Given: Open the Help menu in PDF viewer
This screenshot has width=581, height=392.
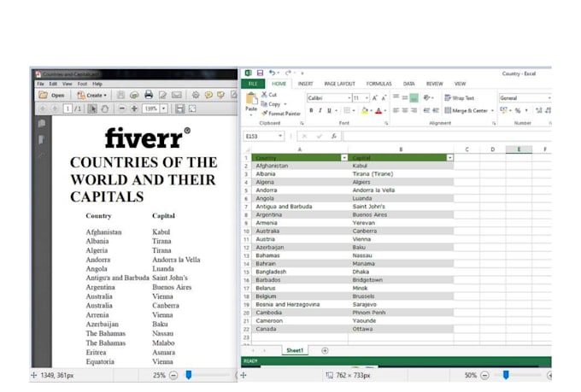Looking at the screenshot, I should (97, 84).
